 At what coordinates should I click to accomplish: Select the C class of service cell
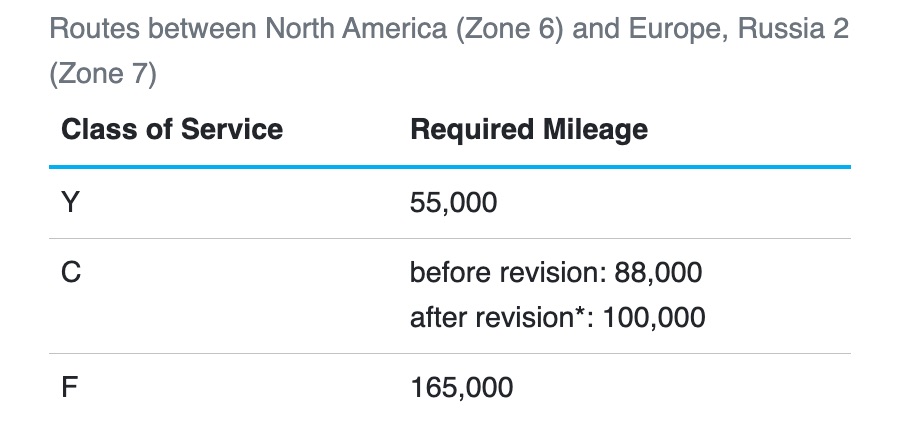click(71, 272)
